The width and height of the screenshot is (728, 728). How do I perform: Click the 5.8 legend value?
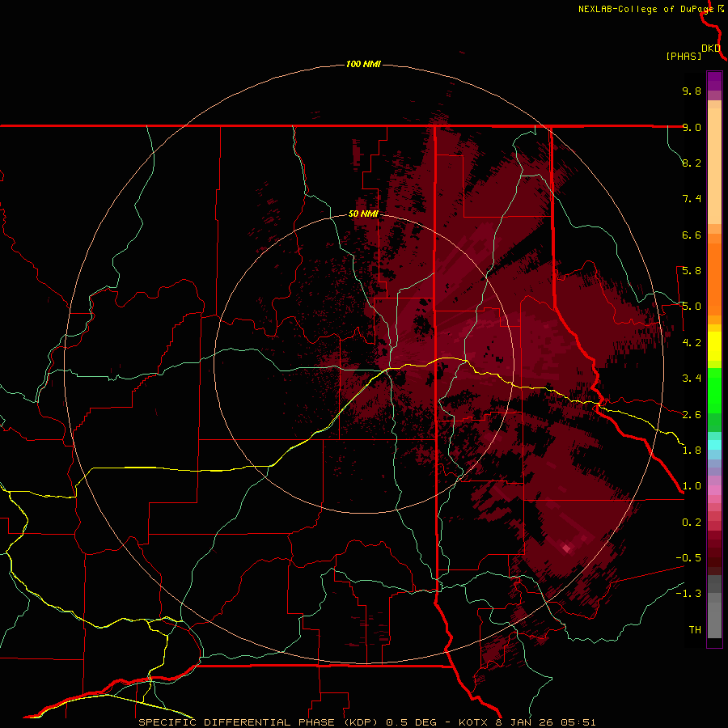click(692, 271)
